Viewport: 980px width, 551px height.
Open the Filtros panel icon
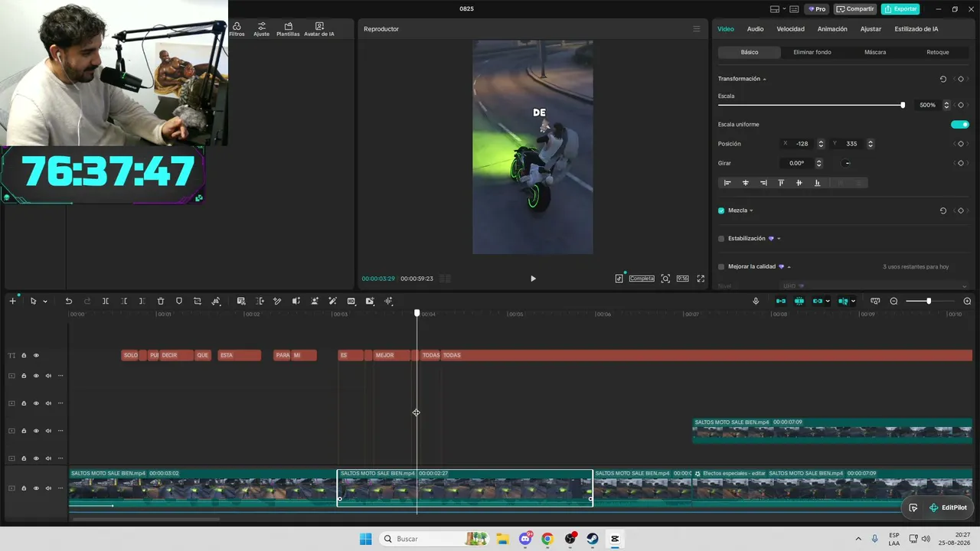(x=237, y=29)
